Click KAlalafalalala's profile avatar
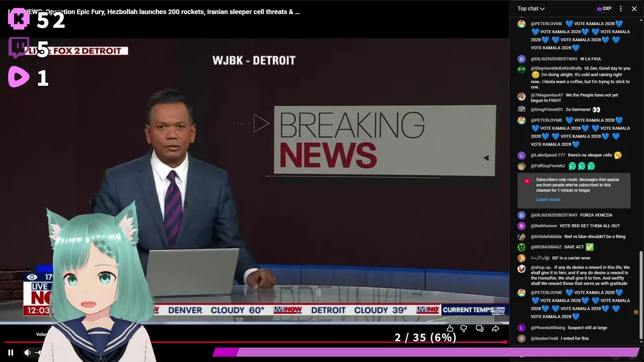This screenshot has height=362, width=644. (x=521, y=237)
